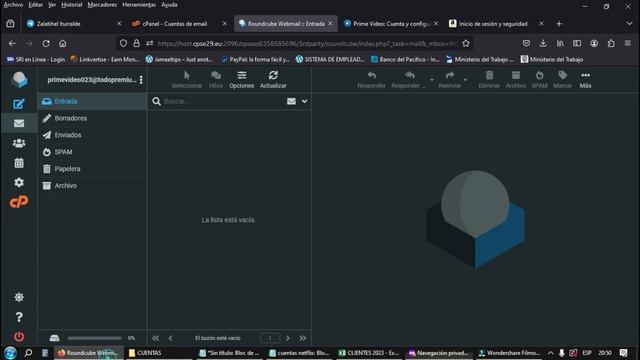Click the red Logout power icon
Screen dimensions: 640x360
coord(19,336)
